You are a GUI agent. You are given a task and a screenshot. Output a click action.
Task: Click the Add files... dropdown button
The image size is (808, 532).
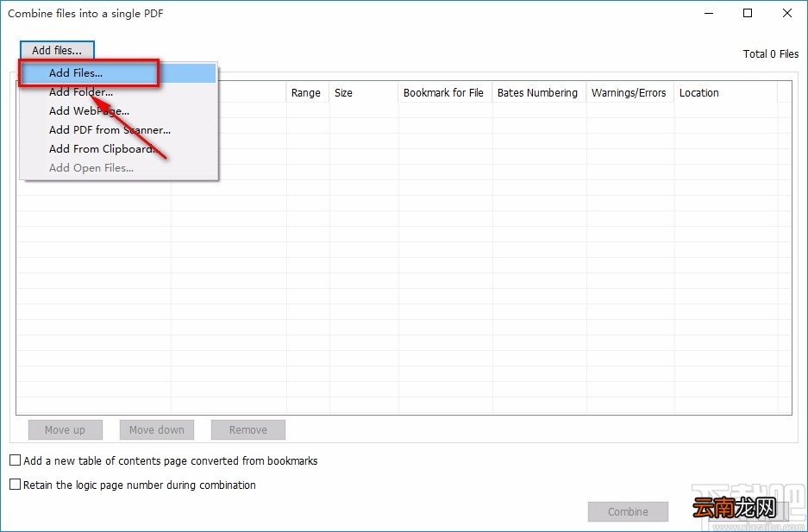(57, 51)
